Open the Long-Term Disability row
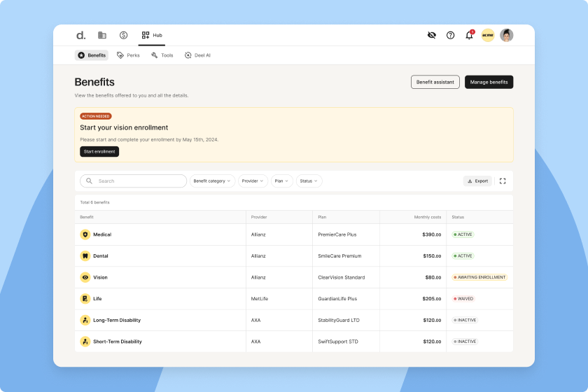 click(294, 320)
